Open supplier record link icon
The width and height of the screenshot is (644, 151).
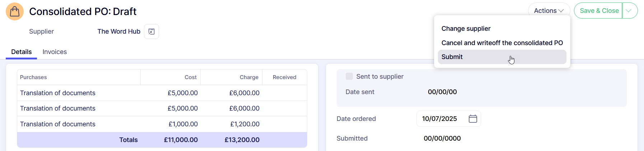(151, 31)
